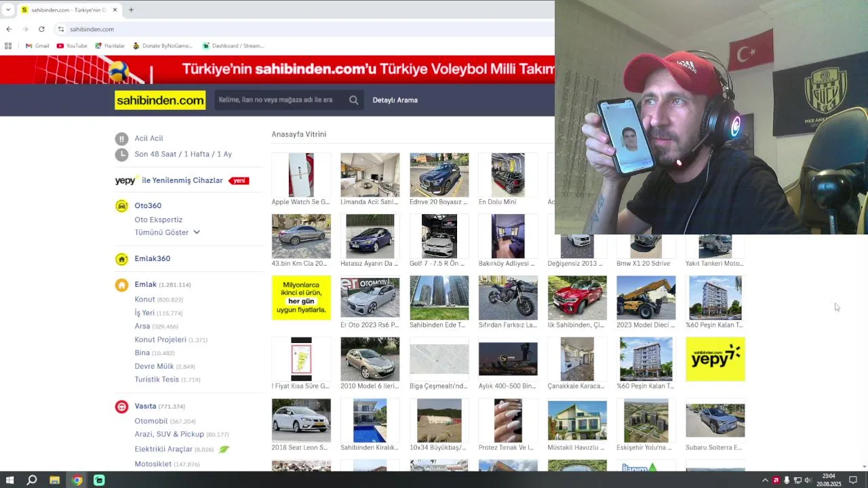This screenshot has height=488, width=868.
Task: Open the Anasayfa Vitrini heading
Action: 299,134
